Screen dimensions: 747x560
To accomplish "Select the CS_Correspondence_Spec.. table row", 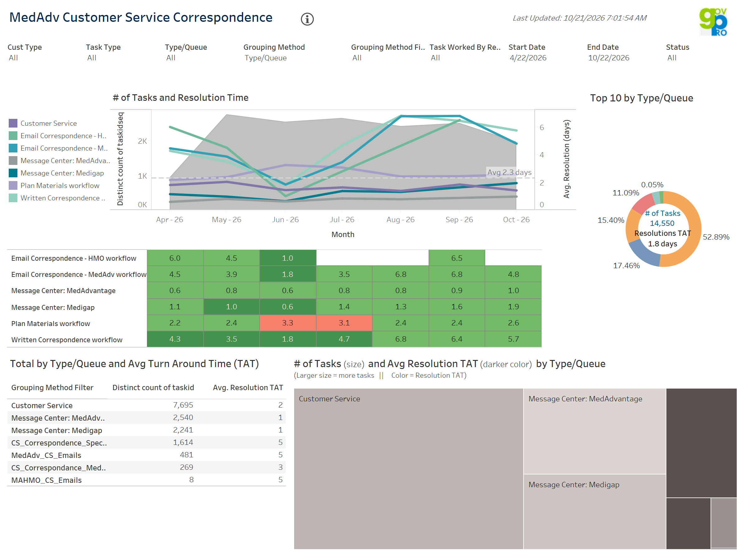I will tap(147, 443).
